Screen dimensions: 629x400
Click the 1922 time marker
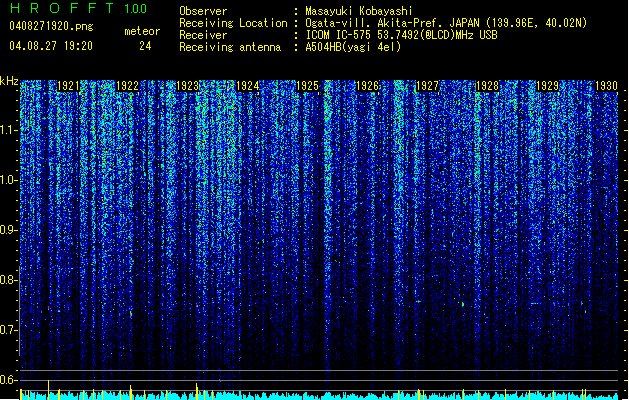(x=127, y=86)
